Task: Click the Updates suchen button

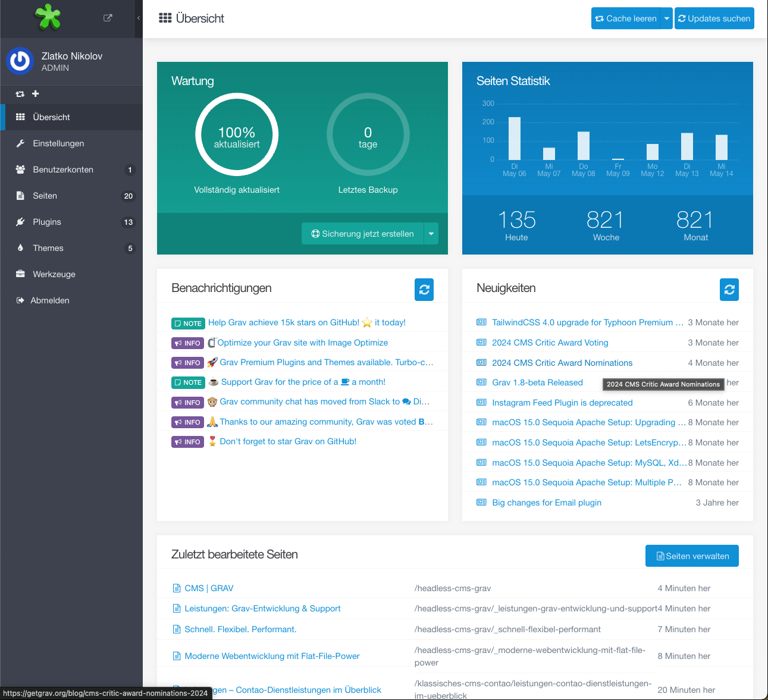Action: [x=714, y=18]
